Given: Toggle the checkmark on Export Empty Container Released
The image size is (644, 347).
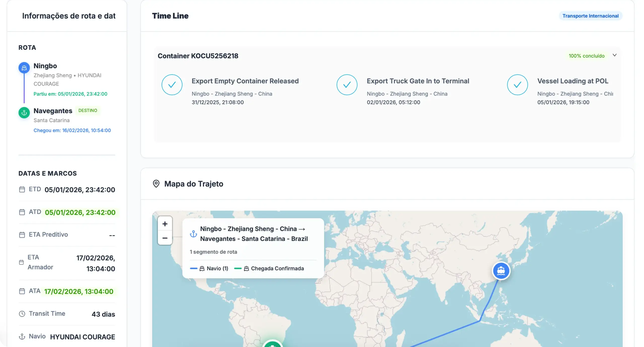Looking at the screenshot, I should 172,85.
